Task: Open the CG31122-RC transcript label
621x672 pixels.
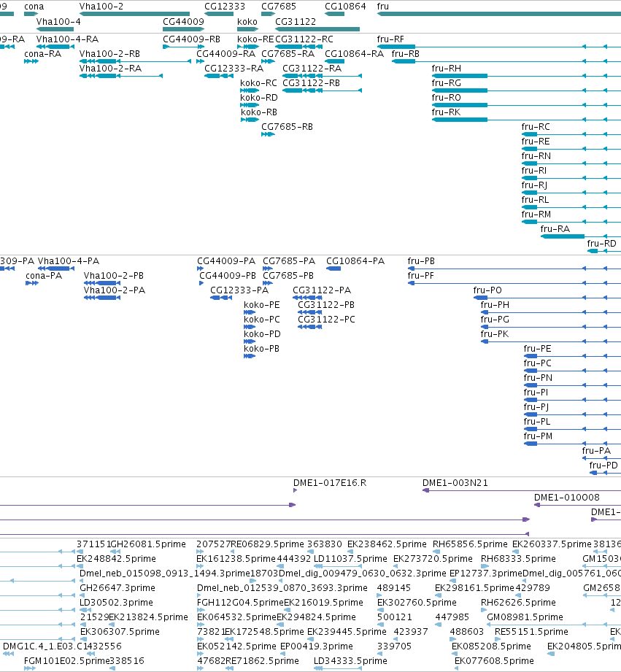Action: click(x=304, y=39)
